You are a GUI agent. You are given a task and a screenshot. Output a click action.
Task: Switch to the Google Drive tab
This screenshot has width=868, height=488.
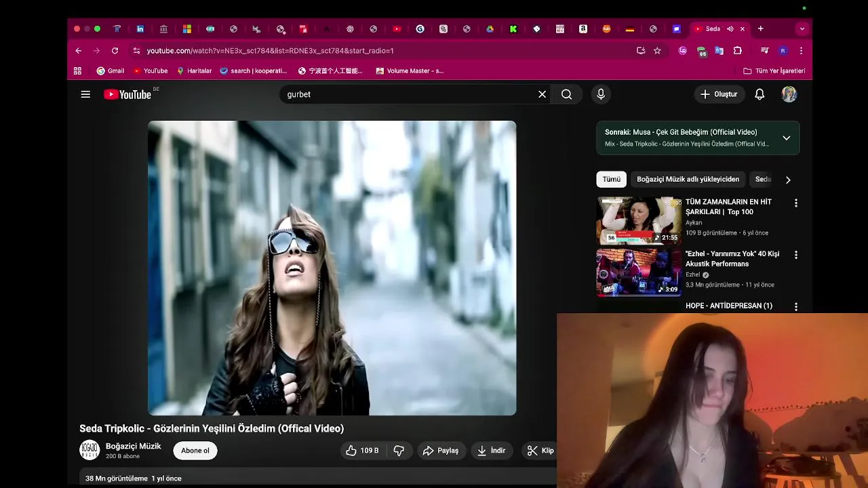pyautogui.click(x=490, y=28)
